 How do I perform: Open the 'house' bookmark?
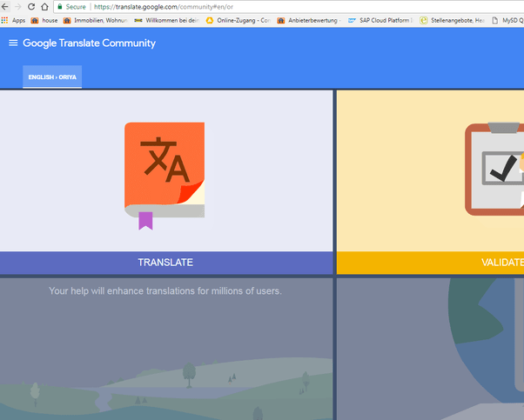point(44,20)
